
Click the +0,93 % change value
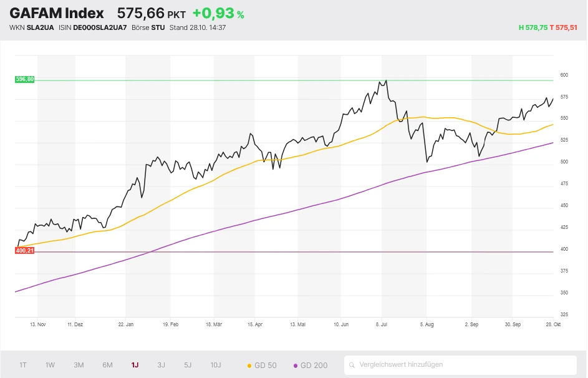click(x=218, y=14)
